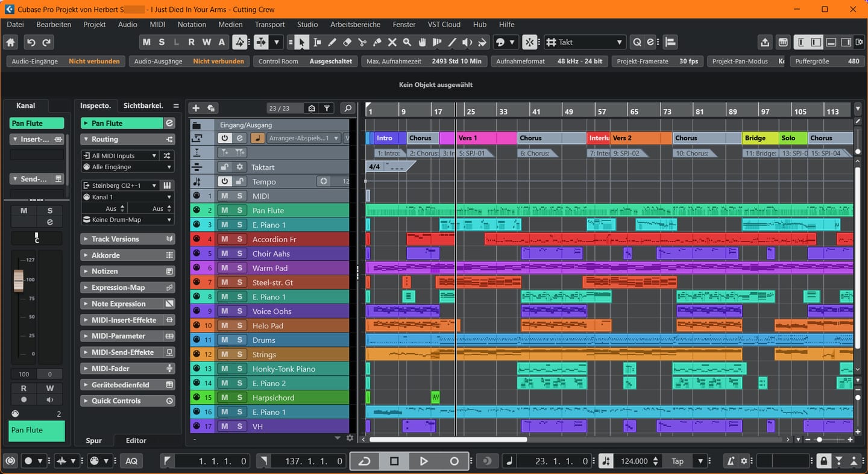Select the Play speaker tool

tap(467, 42)
